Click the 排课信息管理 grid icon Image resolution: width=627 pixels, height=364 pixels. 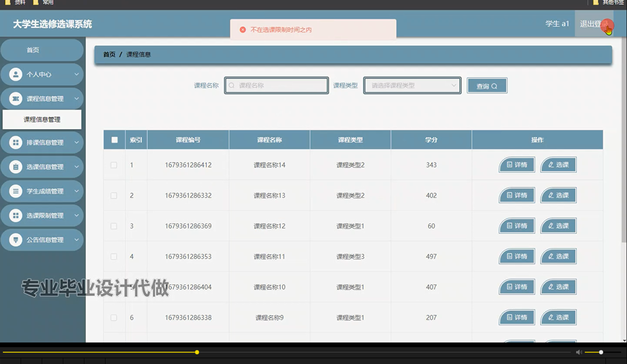[x=16, y=142]
